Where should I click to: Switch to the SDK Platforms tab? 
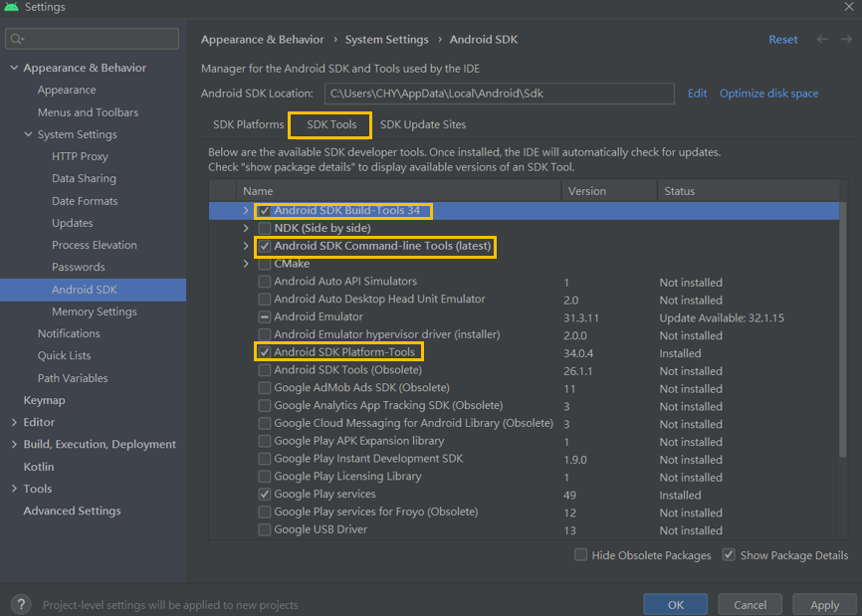click(249, 124)
